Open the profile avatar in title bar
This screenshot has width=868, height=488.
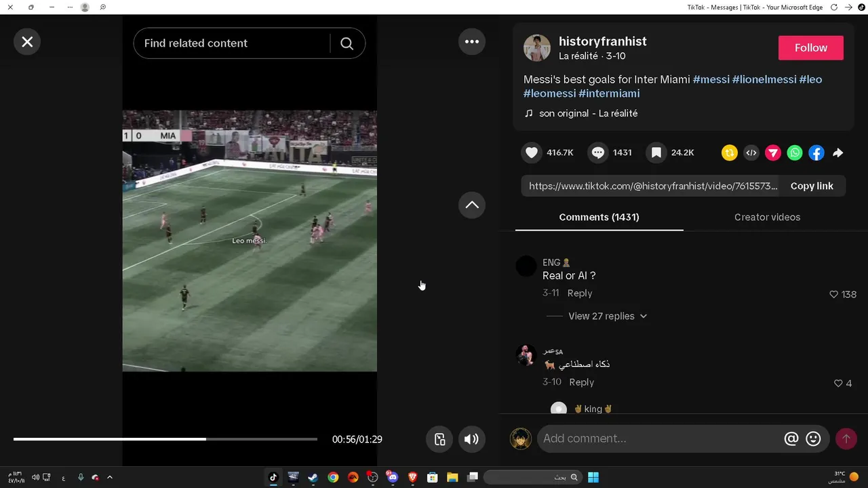click(x=85, y=7)
